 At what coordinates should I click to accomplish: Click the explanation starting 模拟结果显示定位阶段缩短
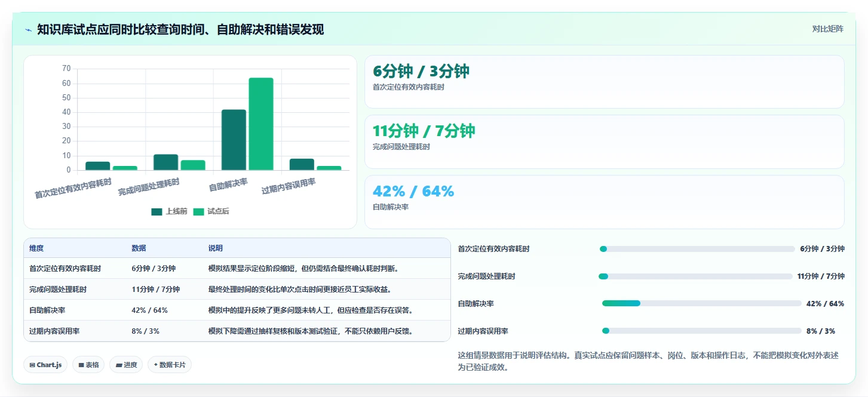click(x=303, y=269)
